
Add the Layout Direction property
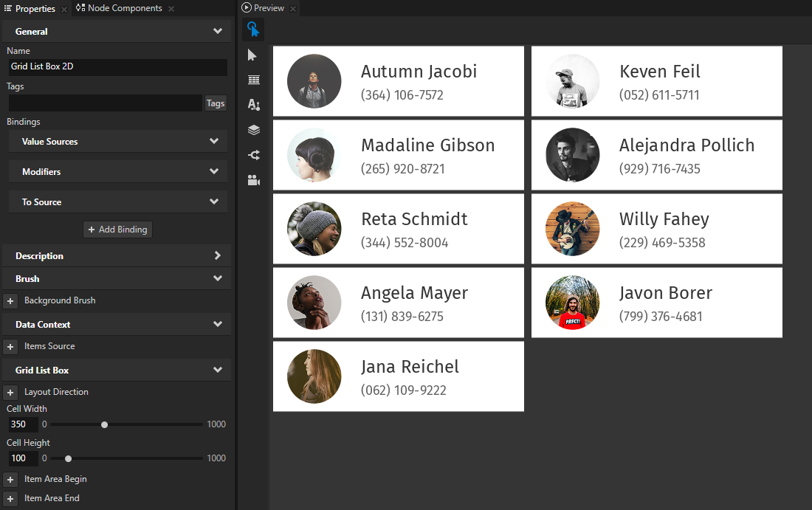[11, 393]
